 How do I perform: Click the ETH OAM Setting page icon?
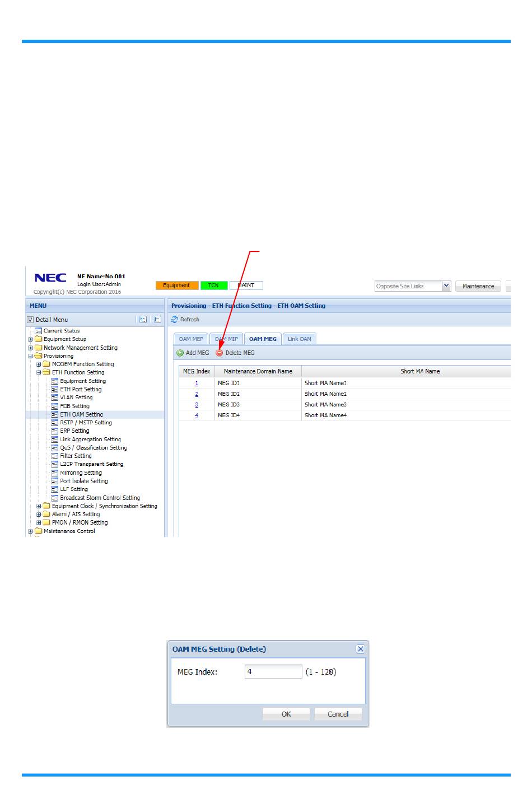tap(55, 415)
